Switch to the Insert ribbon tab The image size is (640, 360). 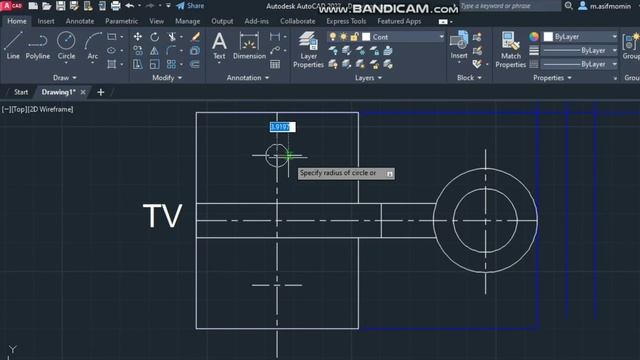(46, 21)
